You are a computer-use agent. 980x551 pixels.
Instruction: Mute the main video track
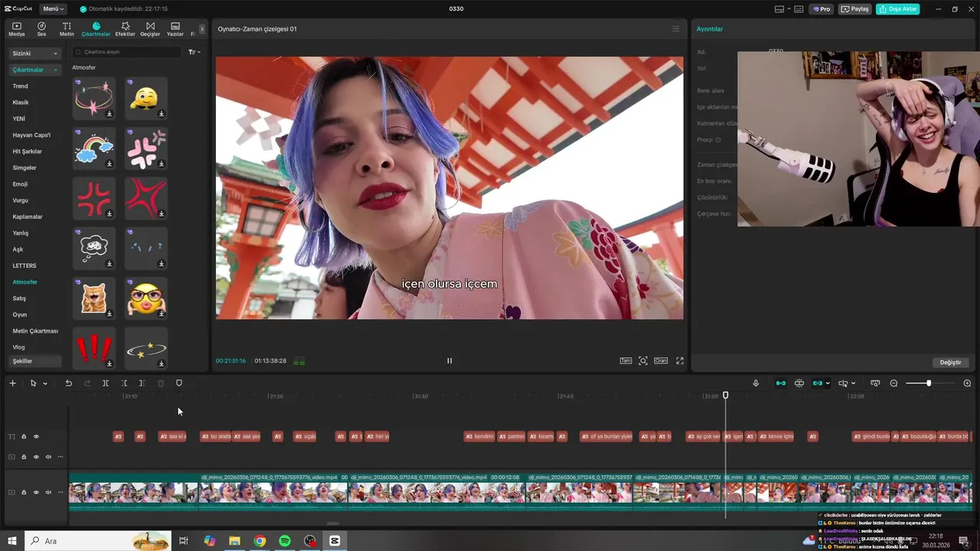point(48,492)
